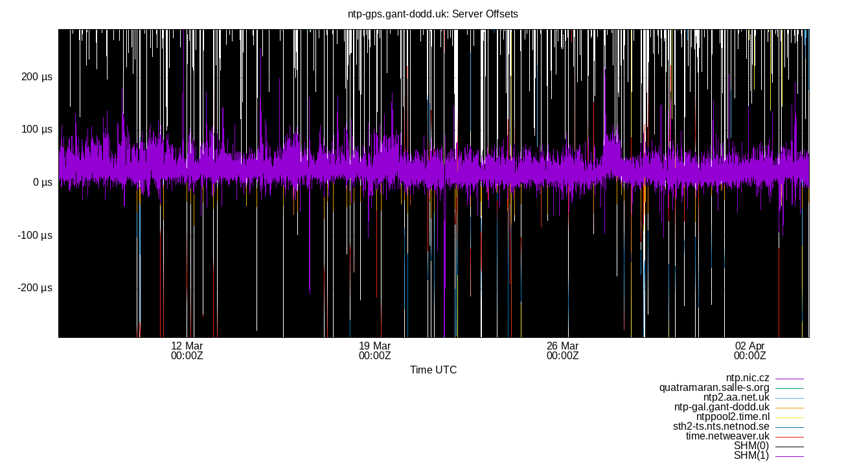The image size is (868, 466).
Task: Toggle the quatramaran.salle-s.org legend entry
Action: click(714, 388)
